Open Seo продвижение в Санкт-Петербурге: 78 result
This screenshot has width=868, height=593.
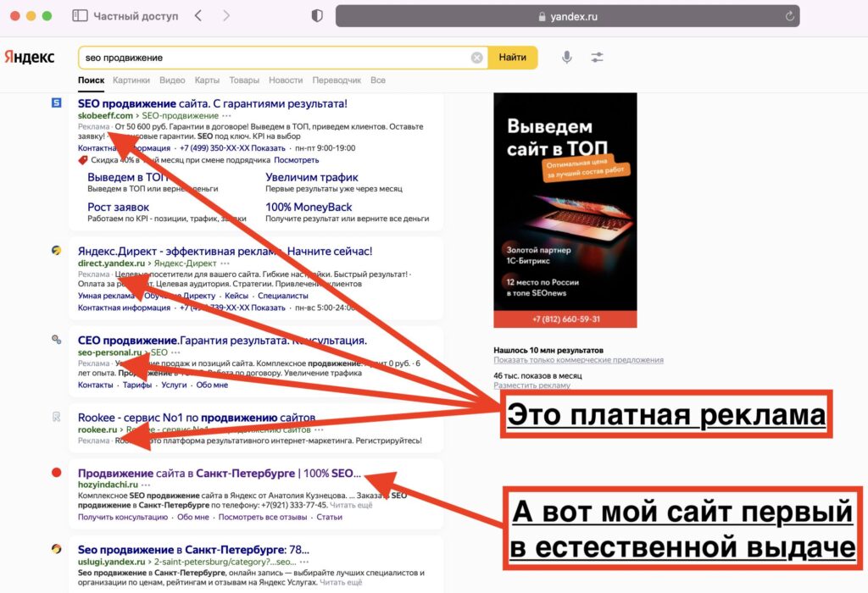click(193, 550)
